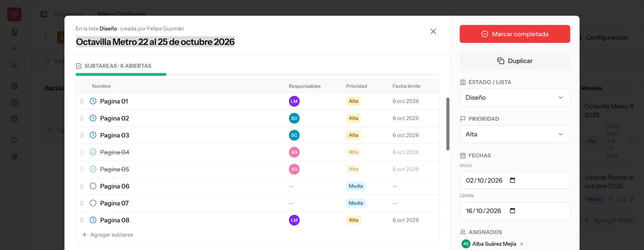Mark Pagina 07 subtask as complete
The width and height of the screenshot is (644, 250).
pyautogui.click(x=93, y=203)
